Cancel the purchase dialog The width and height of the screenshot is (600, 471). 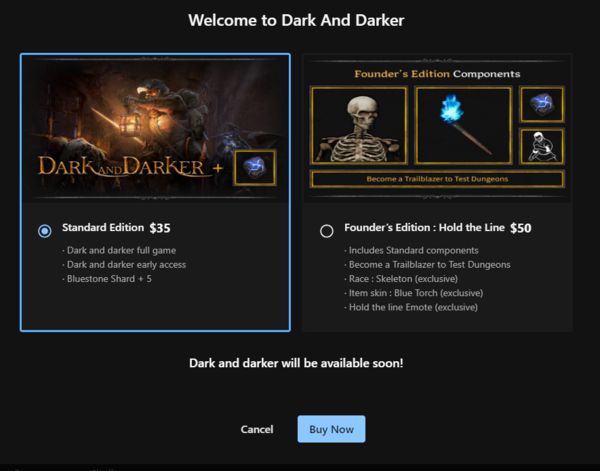pyautogui.click(x=257, y=429)
